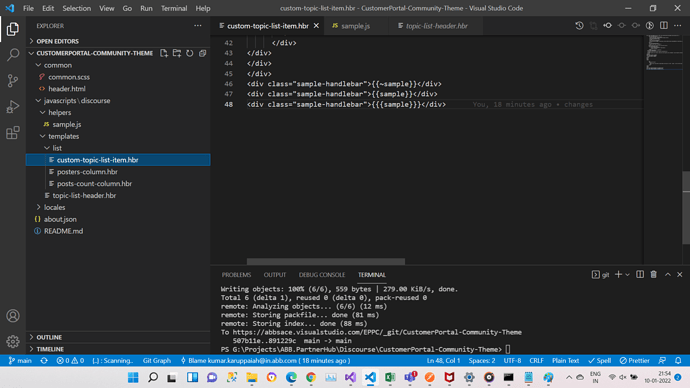The image size is (690, 388).
Task: Open the Accounts menu icon
Action: point(13,316)
